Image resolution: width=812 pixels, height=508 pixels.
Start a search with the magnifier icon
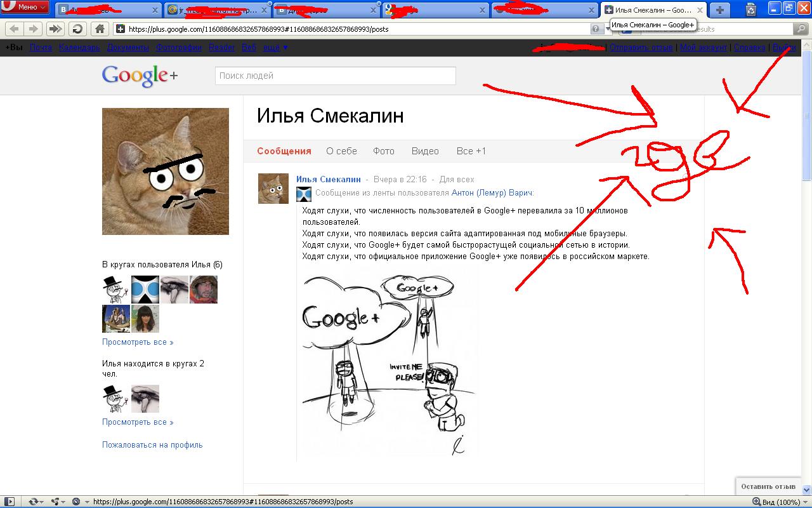802,29
